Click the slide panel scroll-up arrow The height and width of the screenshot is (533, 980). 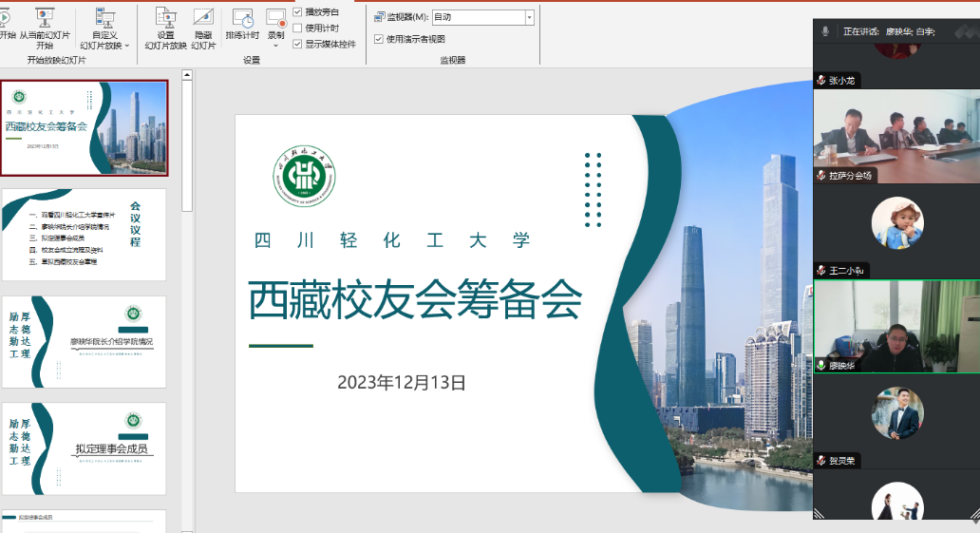(x=187, y=75)
